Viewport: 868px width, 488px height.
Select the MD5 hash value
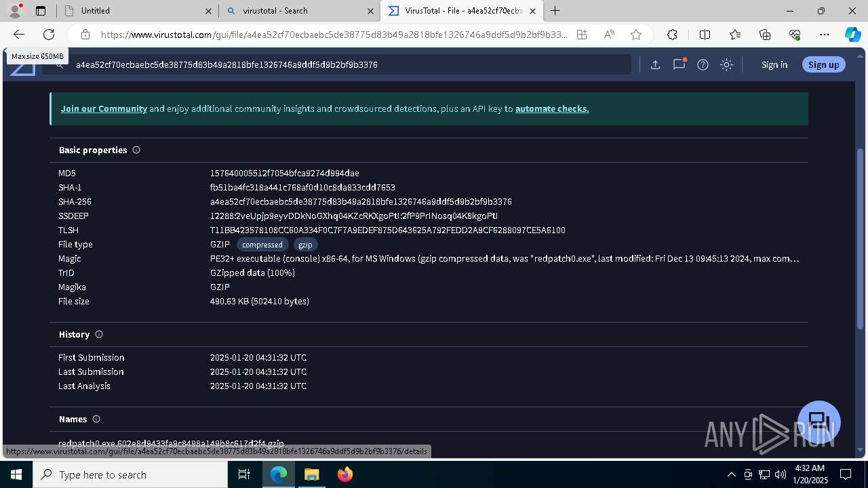click(x=285, y=174)
